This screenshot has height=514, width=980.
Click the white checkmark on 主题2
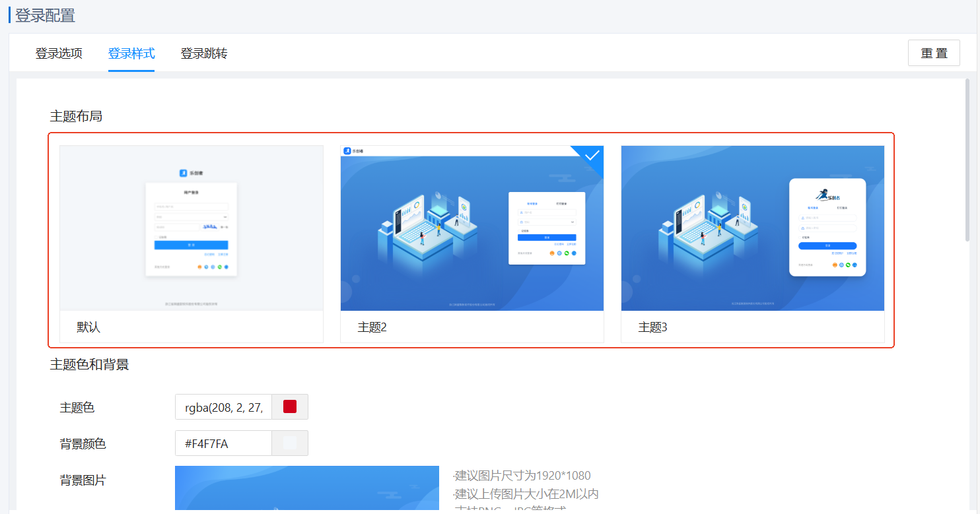click(x=592, y=156)
